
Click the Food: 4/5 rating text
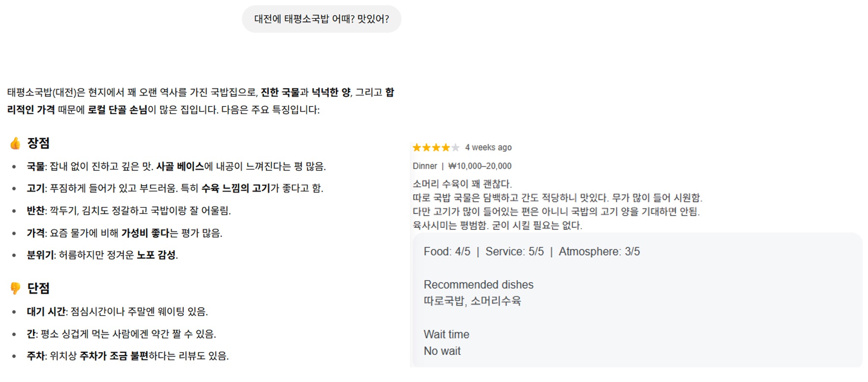tap(447, 252)
